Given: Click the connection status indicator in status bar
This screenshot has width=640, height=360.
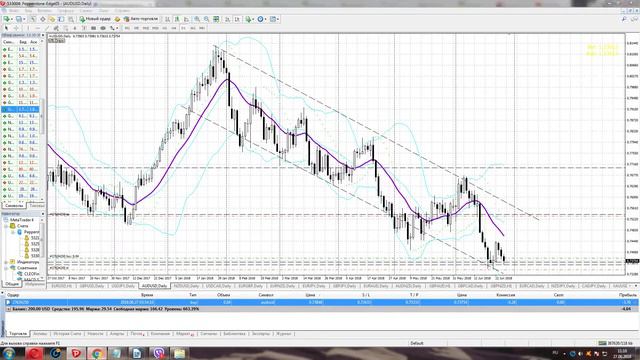Looking at the screenshot, I should pos(617,343).
